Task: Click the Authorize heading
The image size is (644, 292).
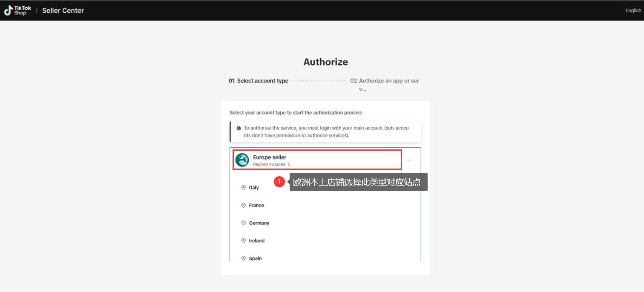Action: click(326, 62)
